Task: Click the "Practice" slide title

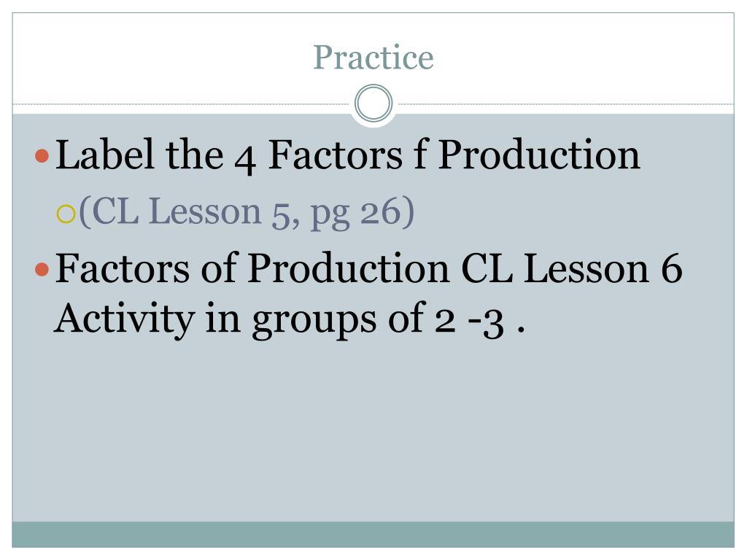Action: 373,58
